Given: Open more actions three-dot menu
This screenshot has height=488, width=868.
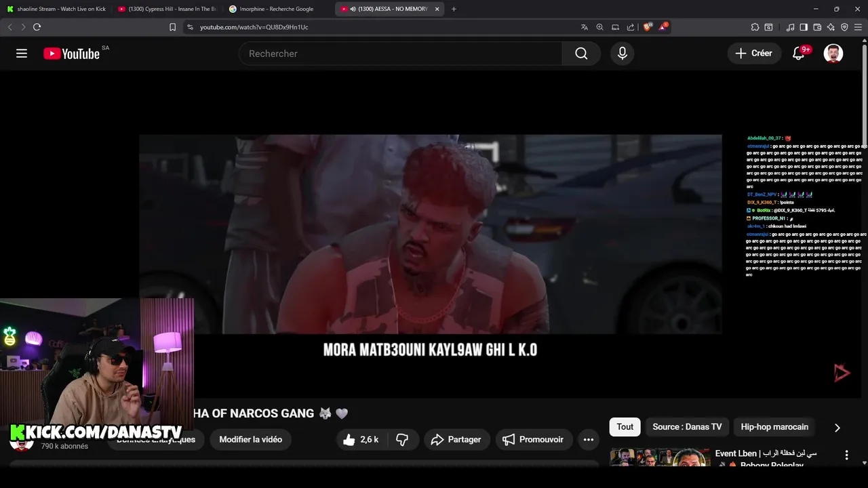Looking at the screenshot, I should 588,439.
